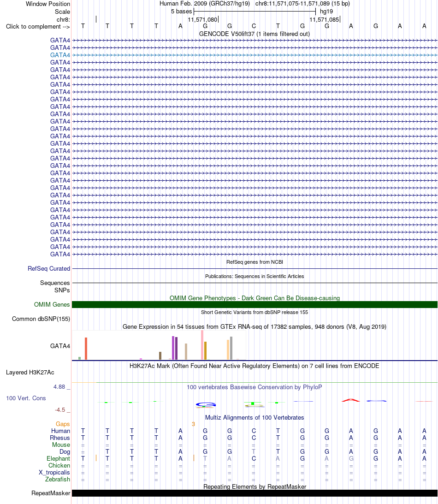Click the 100 Vert. Cons label
The height and width of the screenshot is (504, 438).
point(26,398)
